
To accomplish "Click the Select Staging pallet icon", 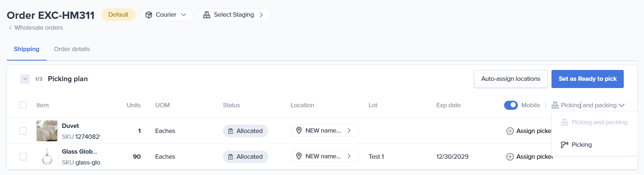I will tap(207, 15).
